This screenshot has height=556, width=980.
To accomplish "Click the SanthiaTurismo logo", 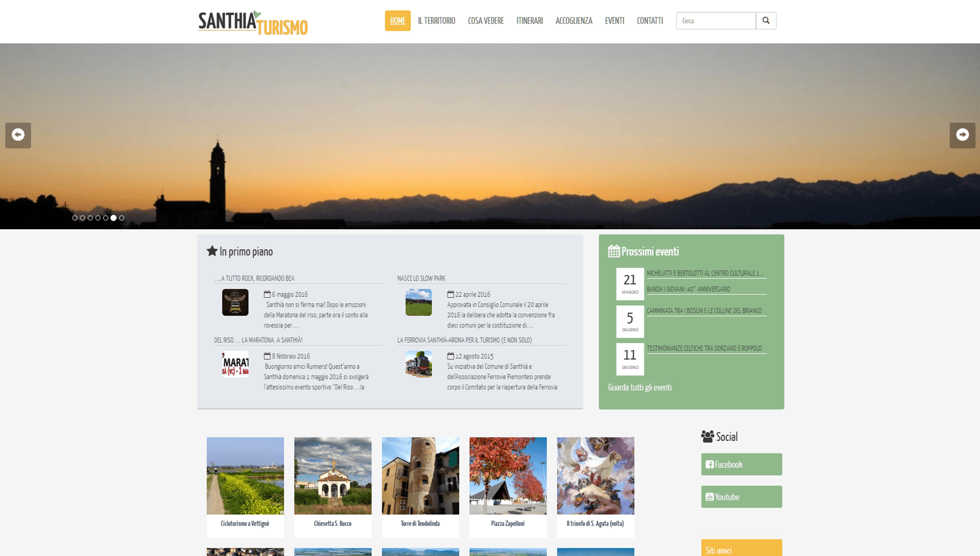I will point(253,22).
